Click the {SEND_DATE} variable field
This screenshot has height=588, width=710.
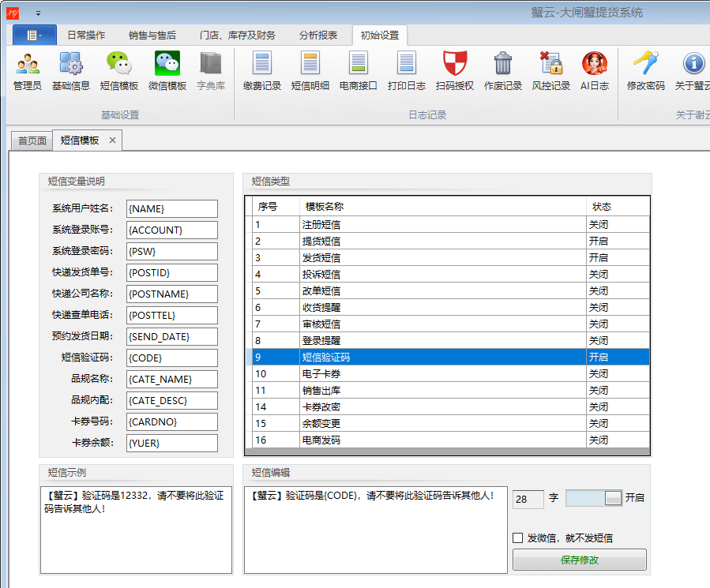pyautogui.click(x=172, y=336)
